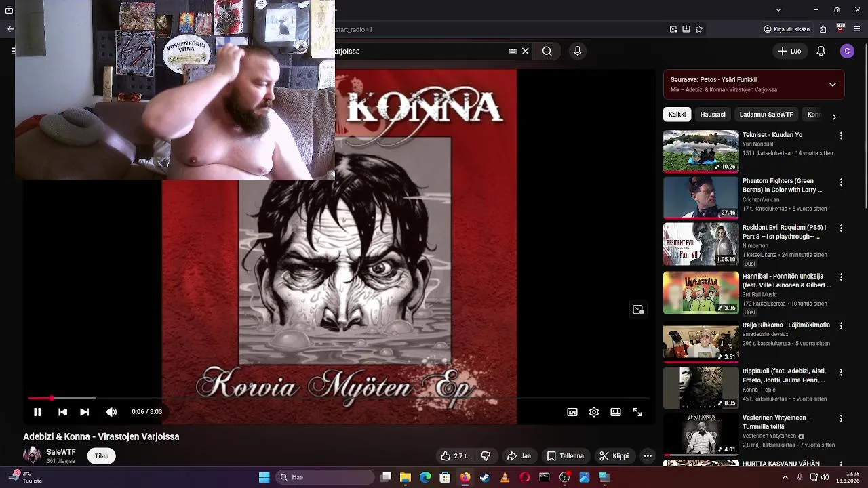This screenshot has width=868, height=488.
Task: Open Tekniset - Kuudan Yo thumbnail
Action: pyautogui.click(x=701, y=151)
